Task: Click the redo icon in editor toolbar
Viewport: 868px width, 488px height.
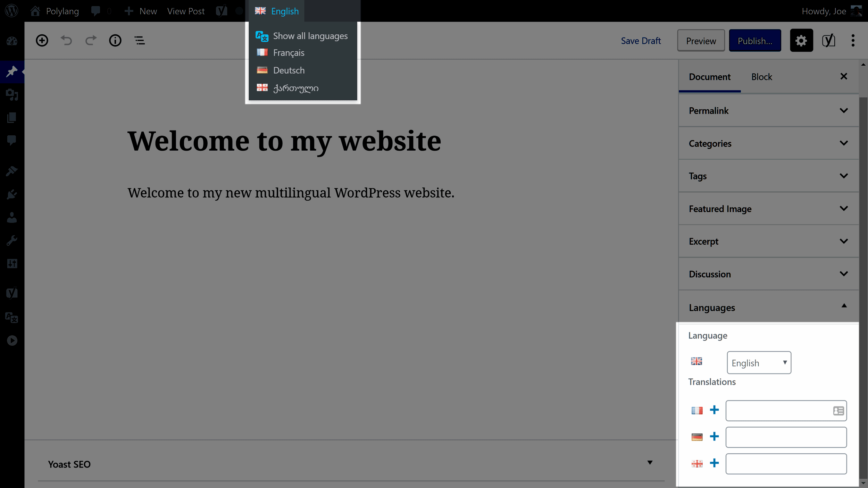Action: [91, 40]
